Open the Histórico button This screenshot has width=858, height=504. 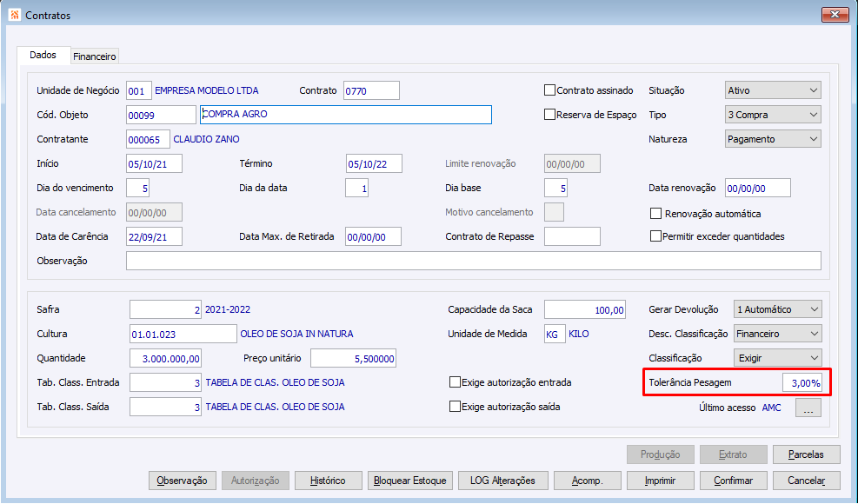pos(329,481)
